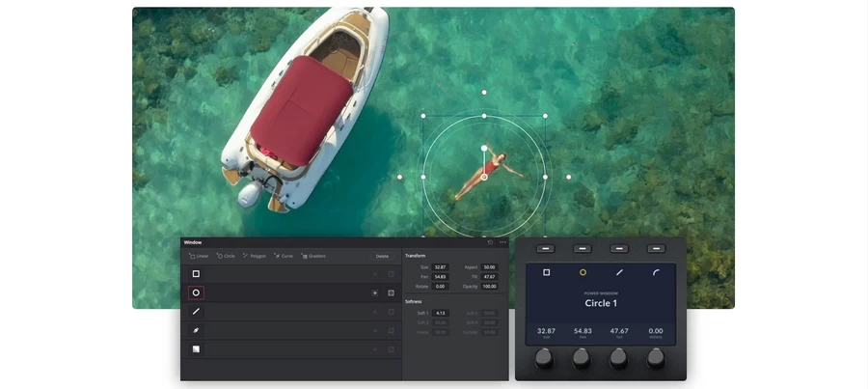Click the outer softness handle left of the circle window
Viewport: 868px width, 389px height.
399,178
